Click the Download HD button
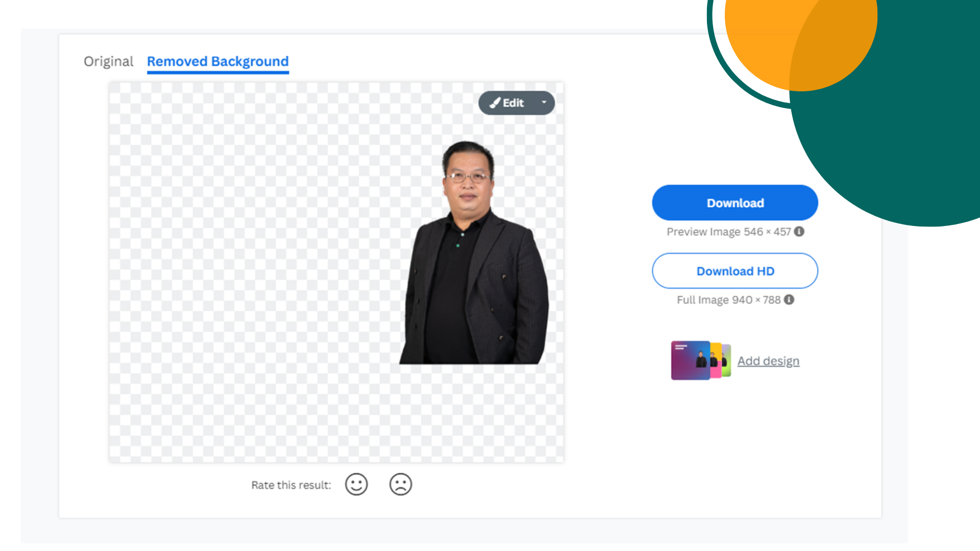Image resolution: width=980 pixels, height=551 pixels. point(734,271)
